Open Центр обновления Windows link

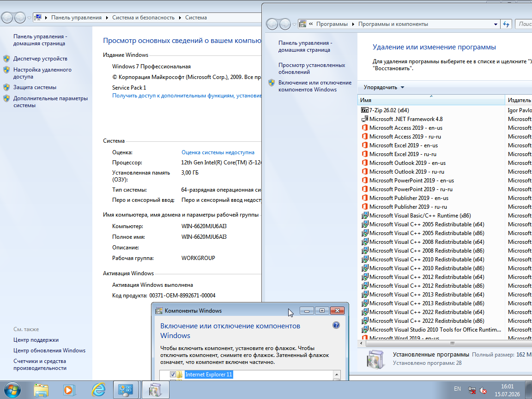click(49, 351)
